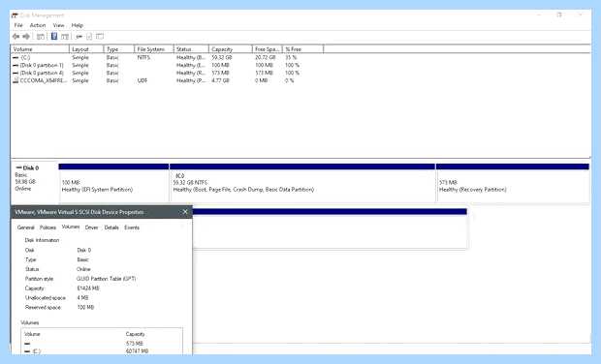The width and height of the screenshot is (601, 364).
Task: Toggle the Show/Hide Action Pane toolbar icon
Action: [65, 37]
